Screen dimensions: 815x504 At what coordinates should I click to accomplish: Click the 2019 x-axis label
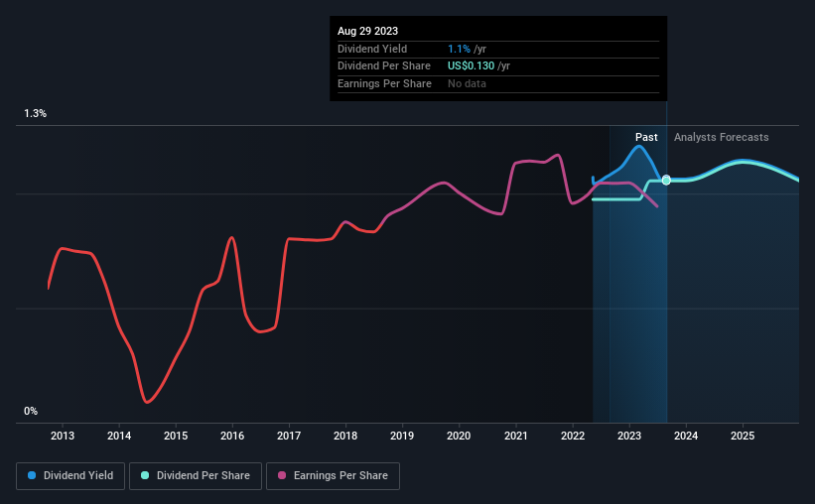point(402,436)
